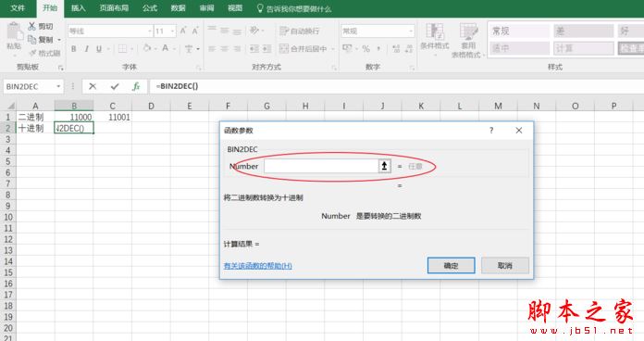Click the font color A icon

click(165, 48)
